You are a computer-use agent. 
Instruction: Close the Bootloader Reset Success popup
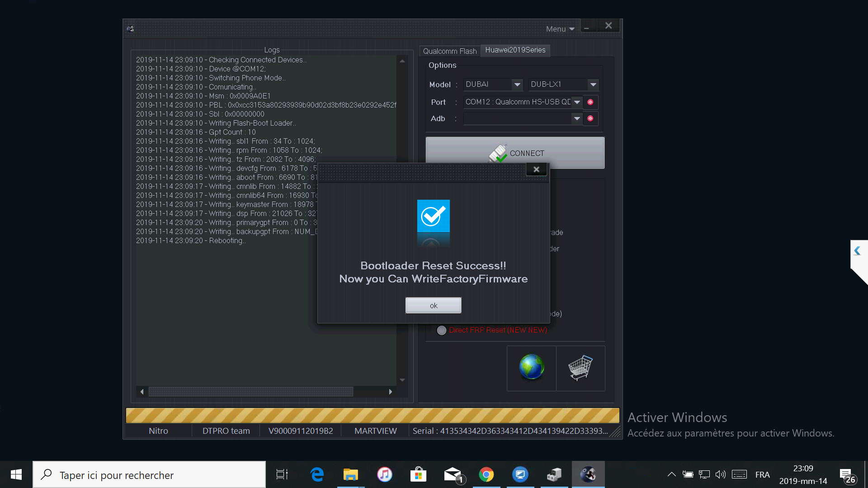coord(536,169)
